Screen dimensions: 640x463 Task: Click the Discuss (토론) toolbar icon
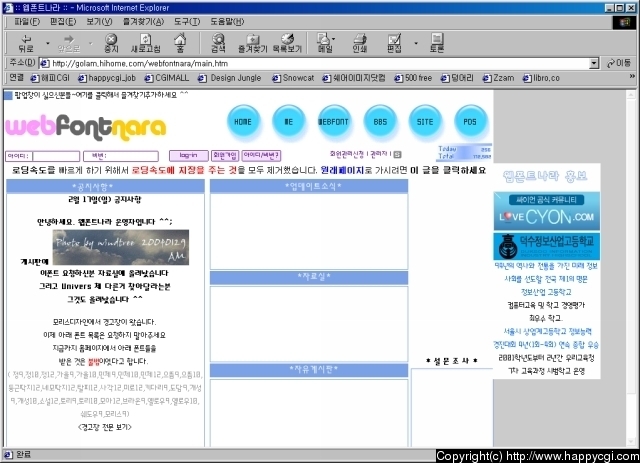[436, 43]
